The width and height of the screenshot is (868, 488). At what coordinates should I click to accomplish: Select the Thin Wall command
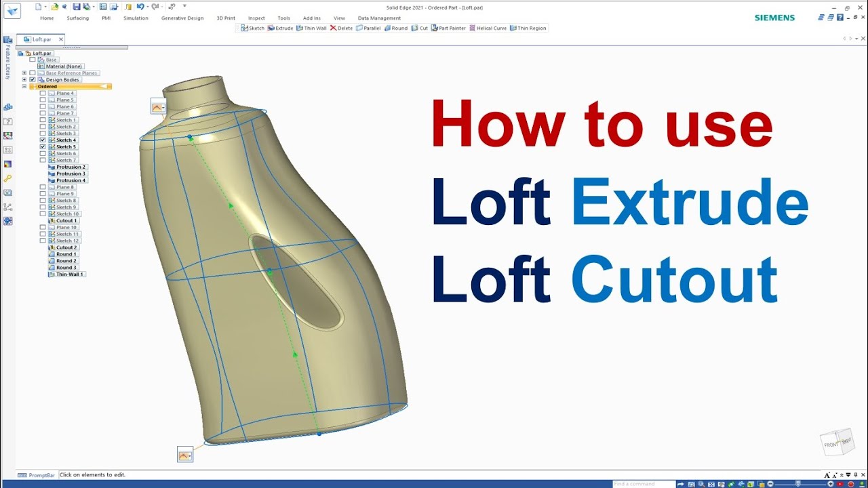pos(311,28)
